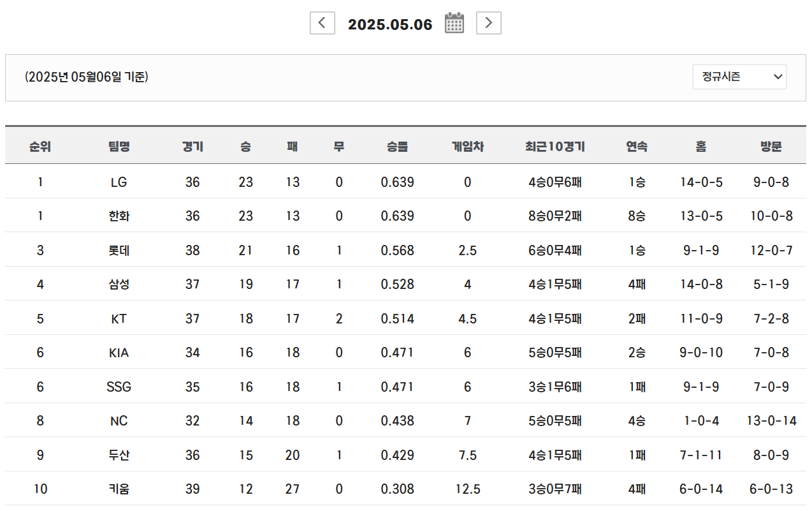
Task: Select the KIA team name
Action: [119, 353]
